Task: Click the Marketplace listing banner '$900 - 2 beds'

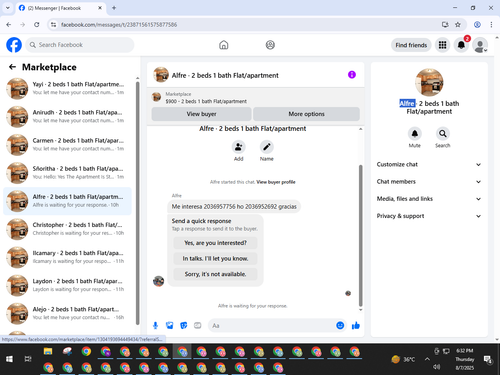Action: coord(255,98)
